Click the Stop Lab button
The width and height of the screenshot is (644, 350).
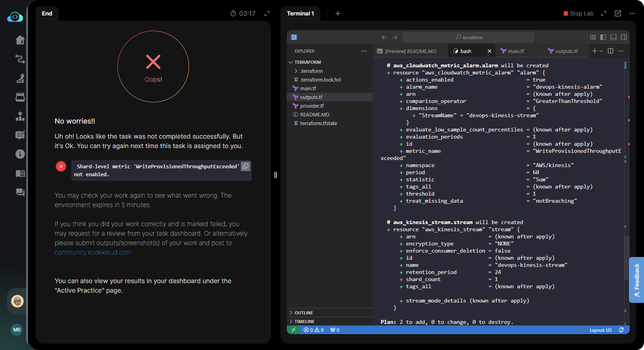click(578, 13)
